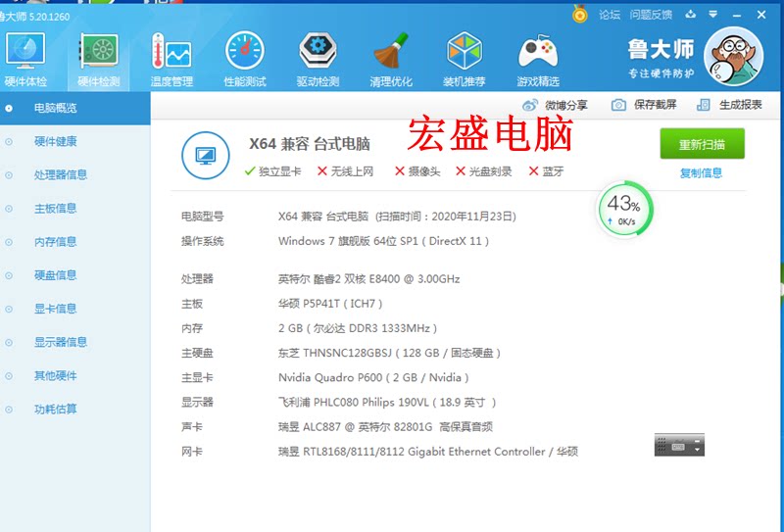Click the processor value E8400 @ 3.00GHz
The height and width of the screenshot is (532, 784).
coord(369,279)
